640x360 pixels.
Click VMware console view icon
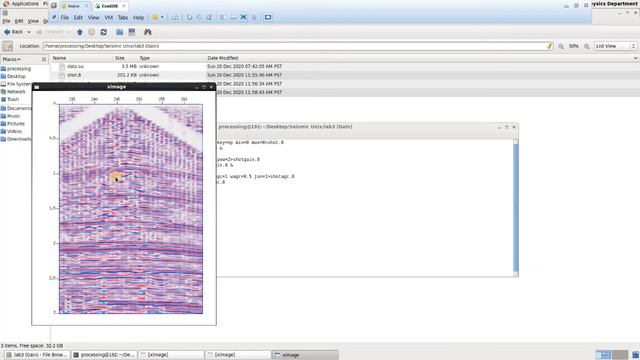pos(268,17)
